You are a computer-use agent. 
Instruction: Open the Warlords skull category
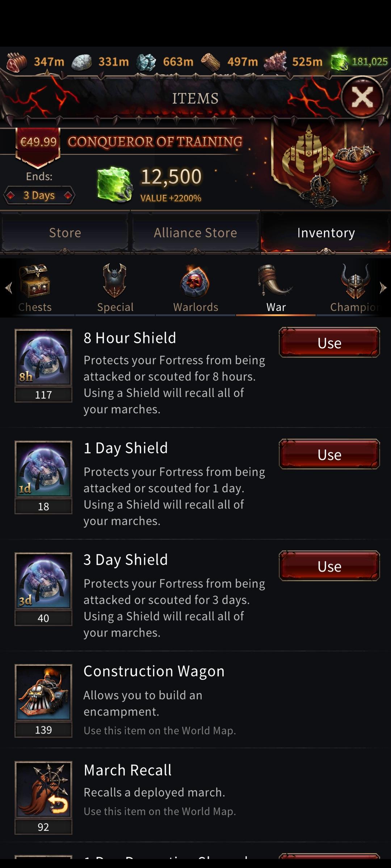point(195,288)
